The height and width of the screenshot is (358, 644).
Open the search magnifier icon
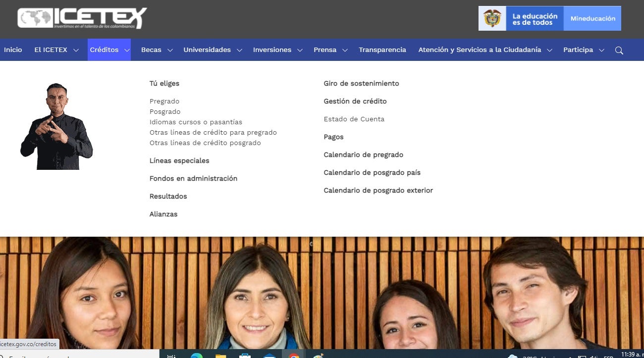619,50
